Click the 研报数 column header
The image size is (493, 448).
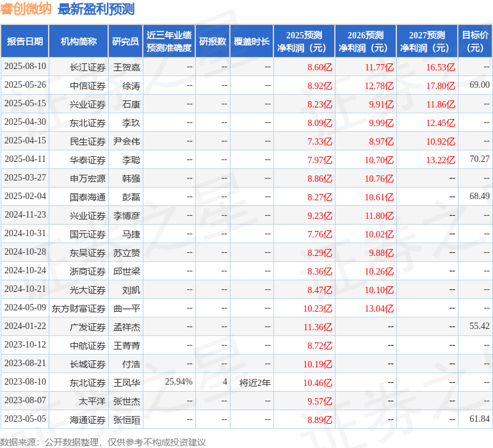(213, 42)
